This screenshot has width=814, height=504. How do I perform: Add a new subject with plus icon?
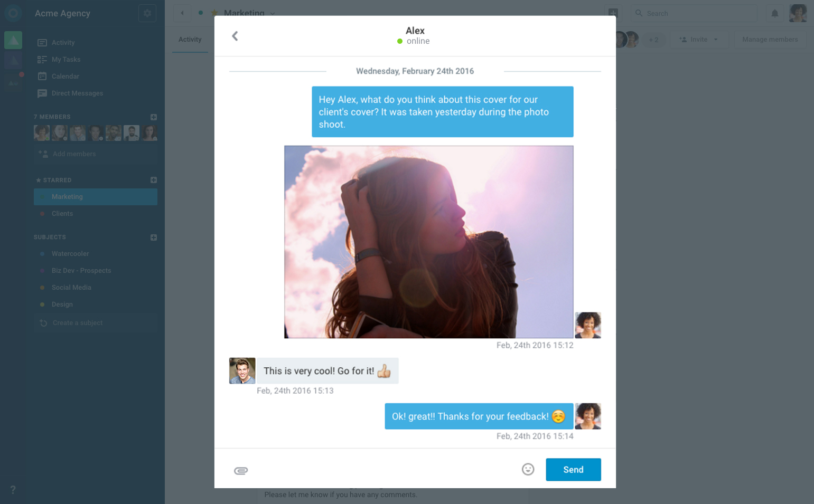tap(154, 237)
